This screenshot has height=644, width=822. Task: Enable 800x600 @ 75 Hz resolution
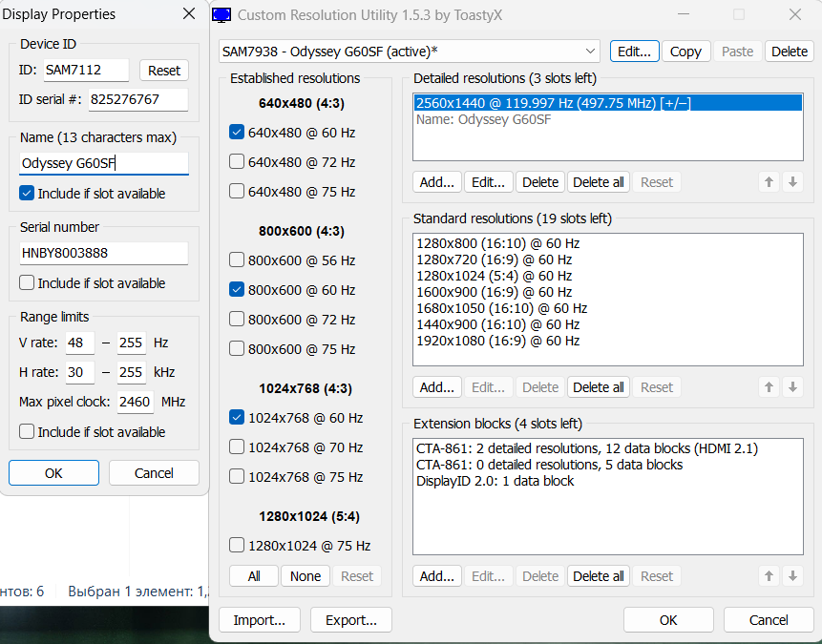pyautogui.click(x=237, y=348)
